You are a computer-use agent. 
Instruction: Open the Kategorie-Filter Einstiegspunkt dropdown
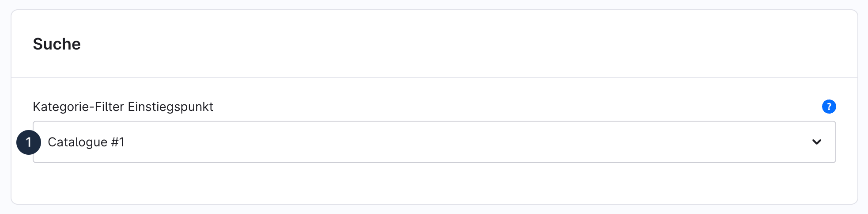(434, 142)
